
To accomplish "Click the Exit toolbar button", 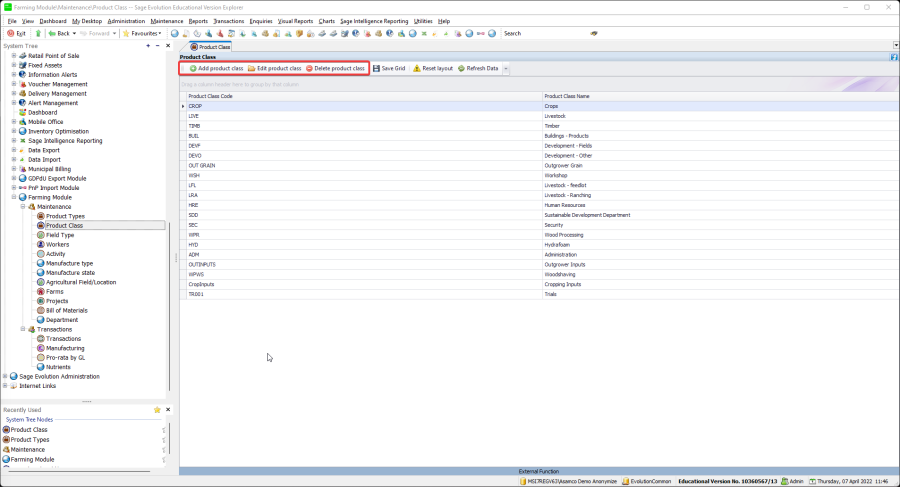I will tap(17, 33).
